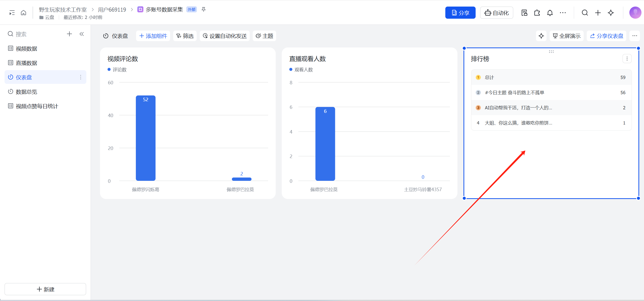This screenshot has height=301, width=644.
Task: Click the home icon in top bar
Action: (x=23, y=13)
